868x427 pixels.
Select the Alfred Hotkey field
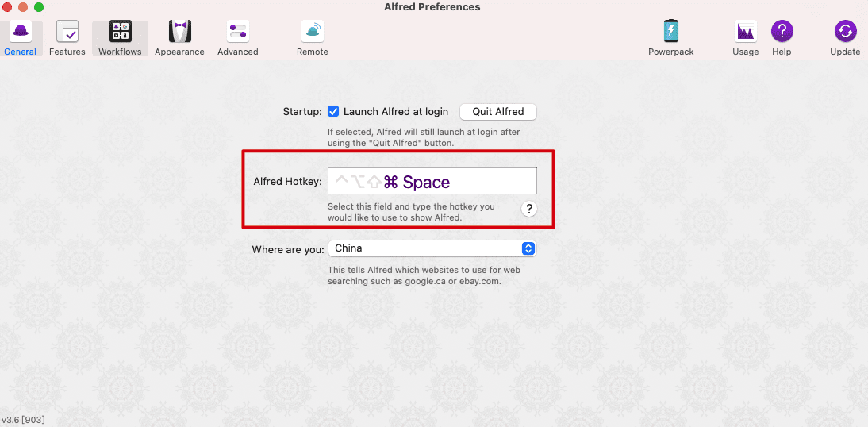tap(432, 181)
